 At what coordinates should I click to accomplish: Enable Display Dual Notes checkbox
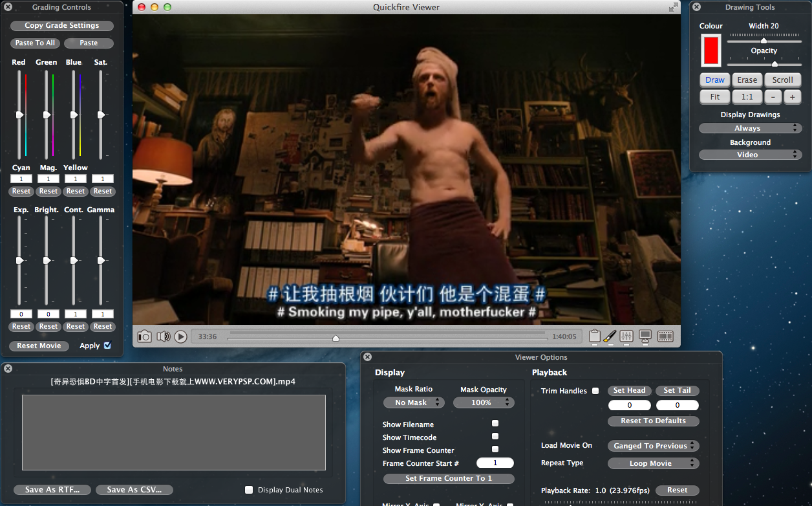[249, 490]
